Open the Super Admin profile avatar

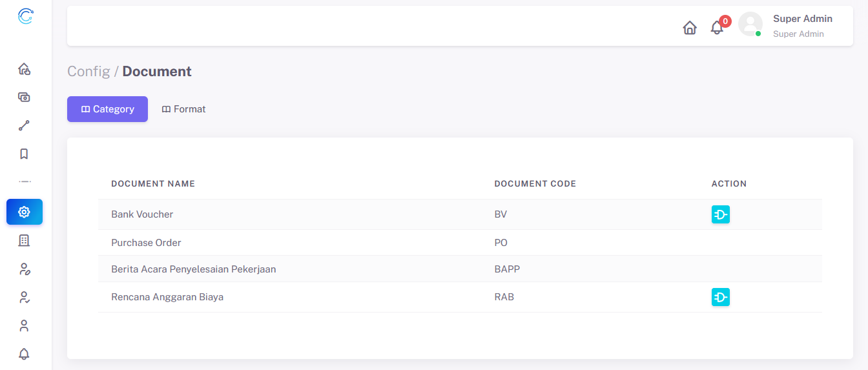750,24
